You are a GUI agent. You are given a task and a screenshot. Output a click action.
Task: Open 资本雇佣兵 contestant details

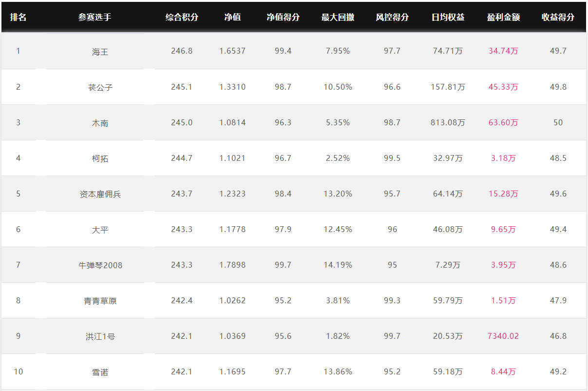pyautogui.click(x=100, y=194)
